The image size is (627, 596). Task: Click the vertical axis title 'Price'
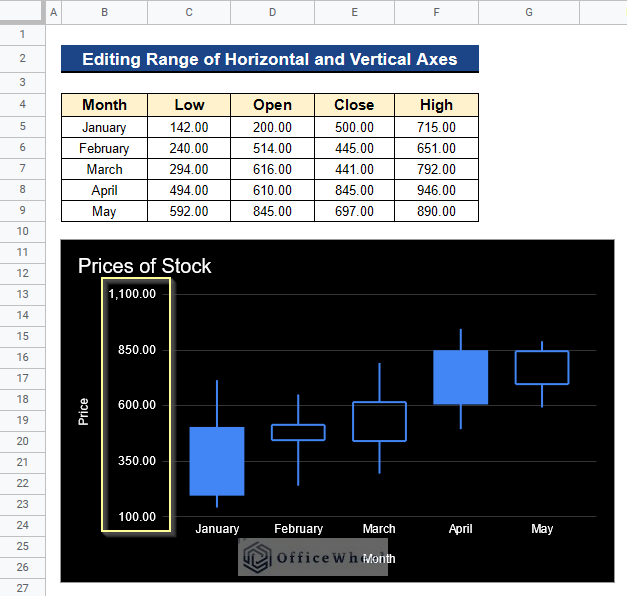pos(83,412)
